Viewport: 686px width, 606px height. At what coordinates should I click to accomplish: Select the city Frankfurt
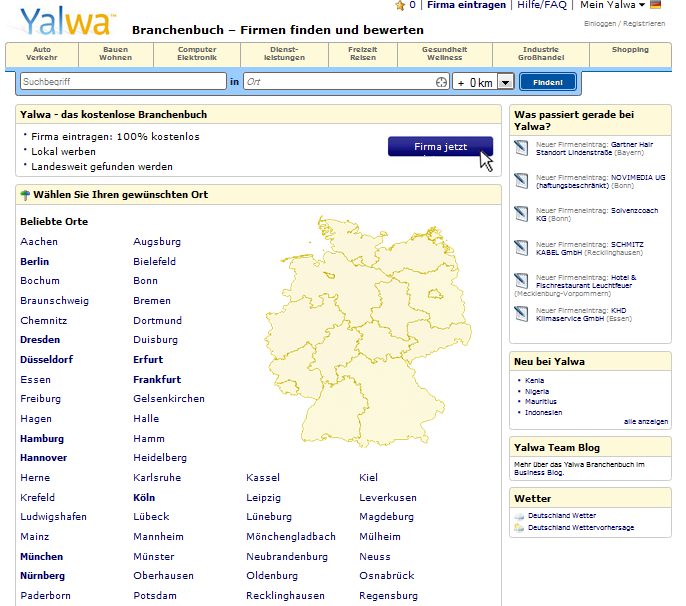157,379
